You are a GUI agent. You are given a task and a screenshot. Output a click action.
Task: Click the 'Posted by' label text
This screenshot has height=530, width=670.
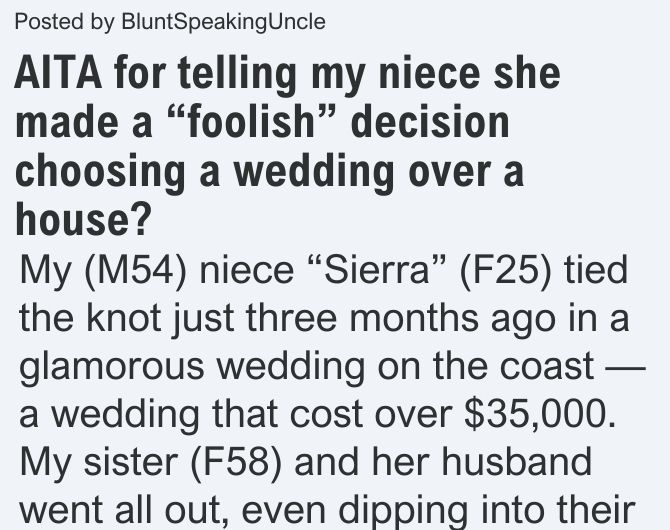click(x=64, y=22)
